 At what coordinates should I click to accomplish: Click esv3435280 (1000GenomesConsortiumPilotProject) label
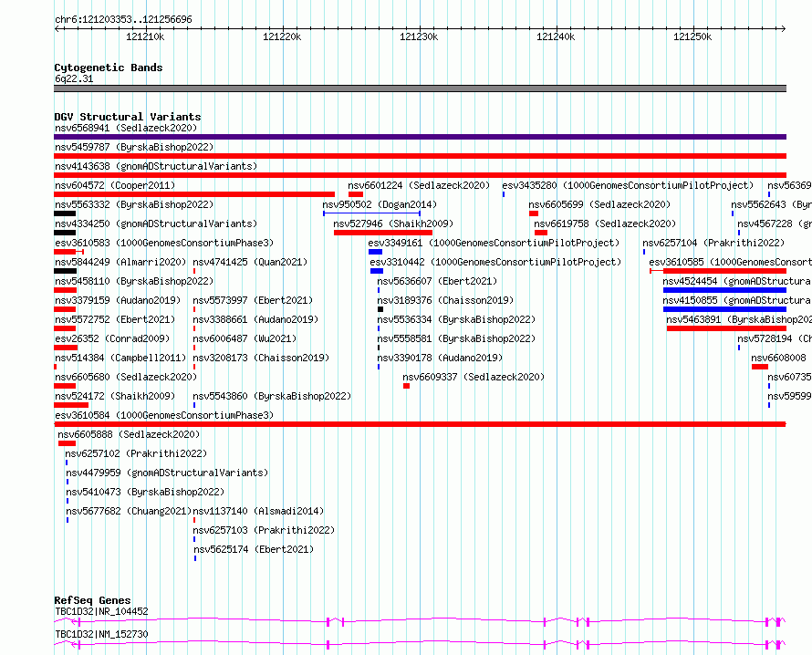point(628,185)
